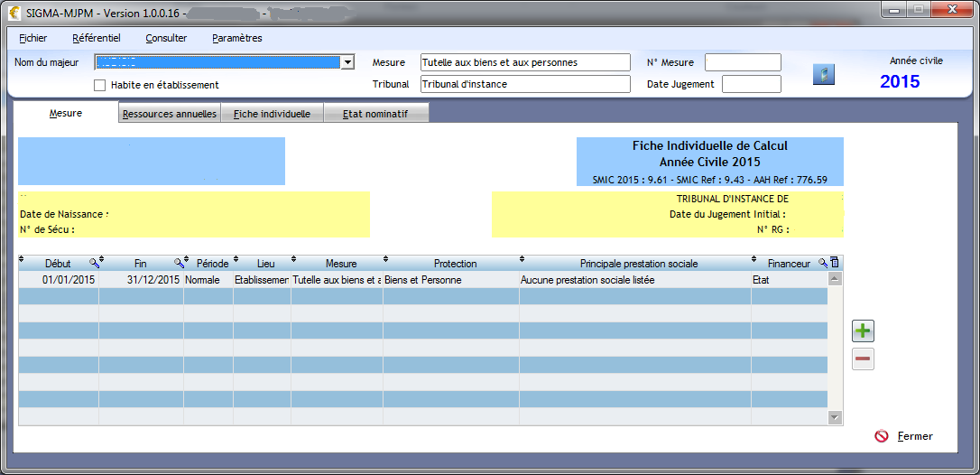This screenshot has width=980, height=475.
Task: Click the Fermer button
Action: (x=905, y=436)
